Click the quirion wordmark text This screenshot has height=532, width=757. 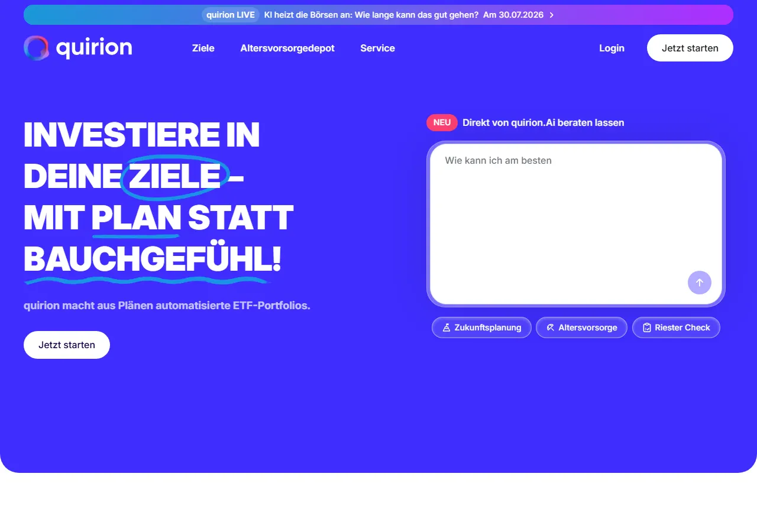(94, 48)
